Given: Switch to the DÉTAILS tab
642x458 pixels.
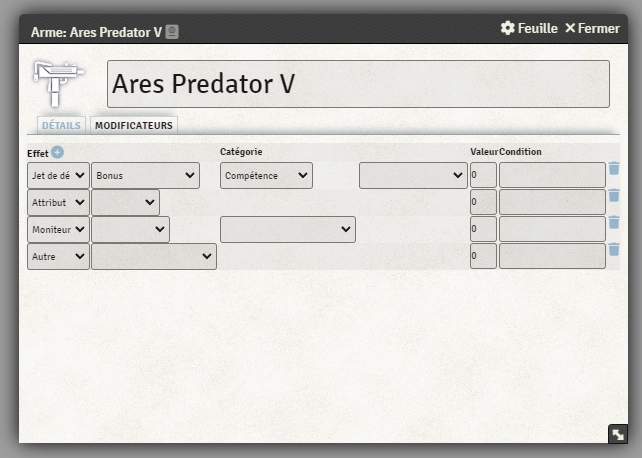Looking at the screenshot, I should tap(61, 125).
